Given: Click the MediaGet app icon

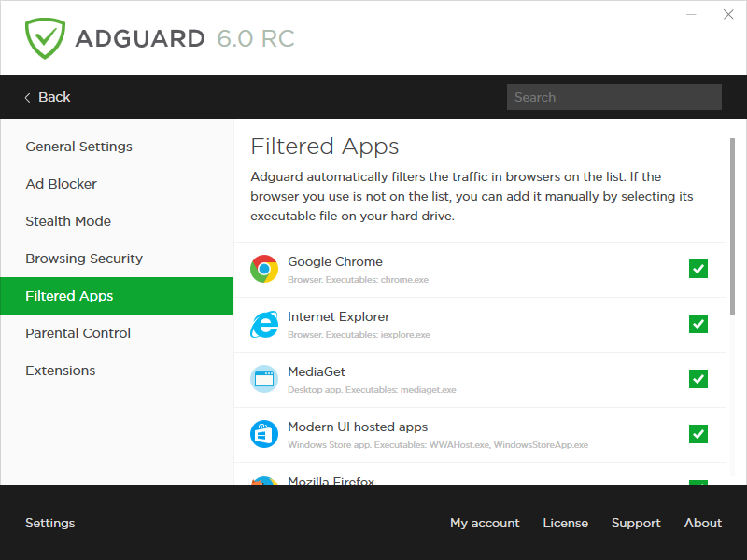Looking at the screenshot, I should [264, 379].
